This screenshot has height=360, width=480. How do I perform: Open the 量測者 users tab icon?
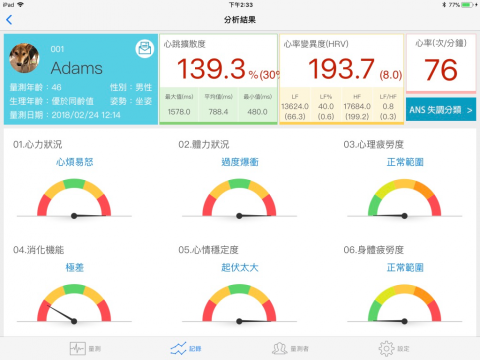coord(280,349)
